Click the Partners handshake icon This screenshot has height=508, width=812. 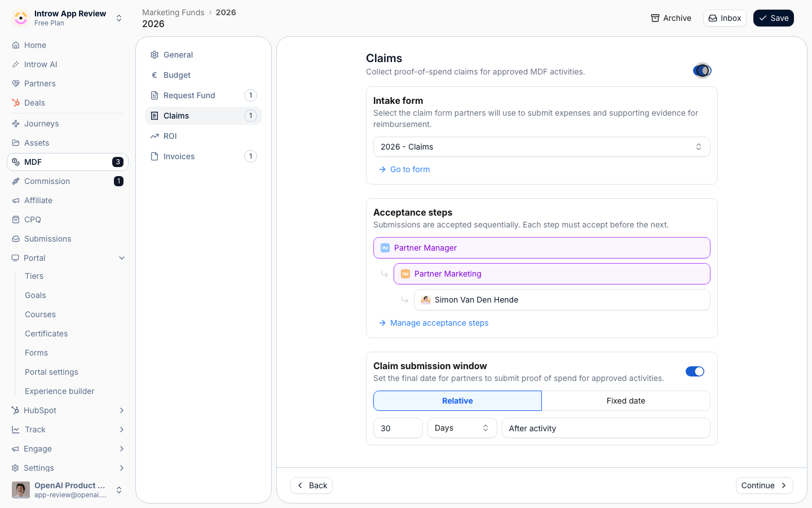(x=16, y=84)
